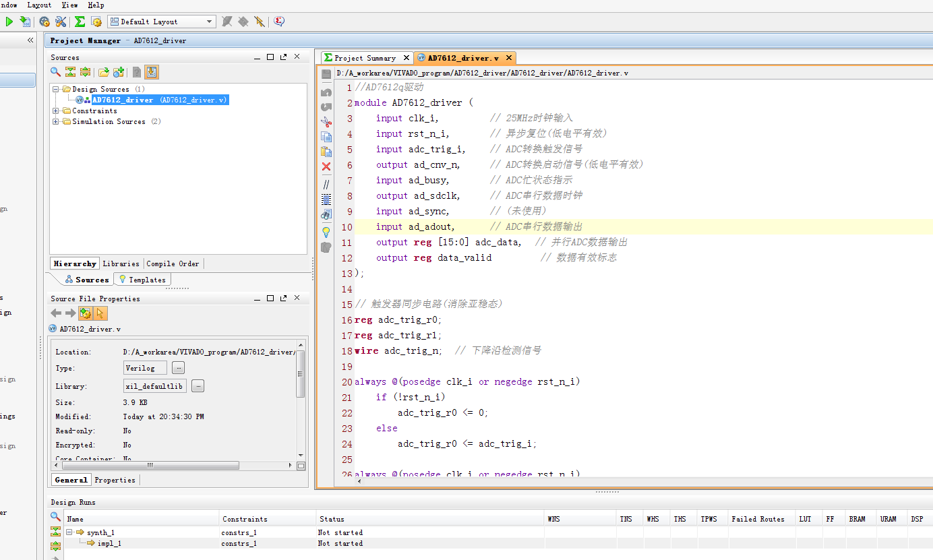Screen dimensions: 933x560
Task: Toggle line comment with the // icon
Action: coord(326,184)
